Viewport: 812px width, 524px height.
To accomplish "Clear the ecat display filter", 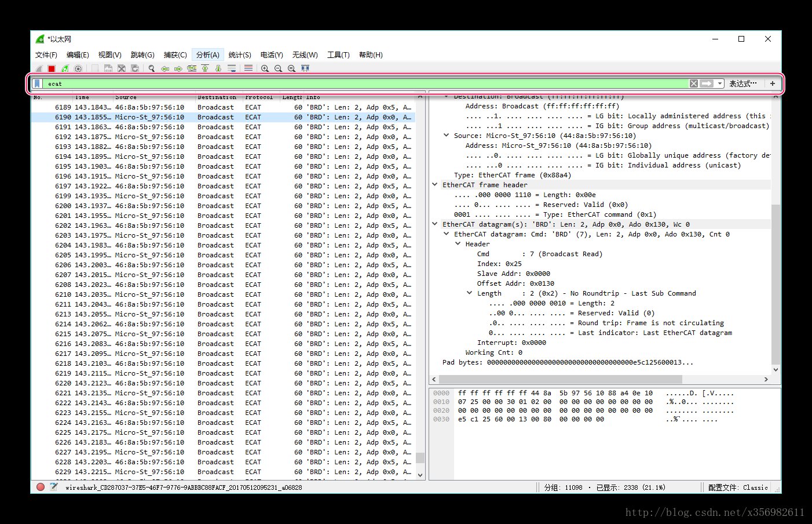I will 693,83.
